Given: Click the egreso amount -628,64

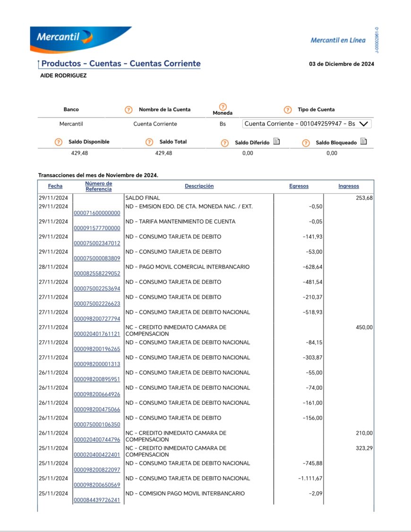Looking at the screenshot, I should [312, 267].
